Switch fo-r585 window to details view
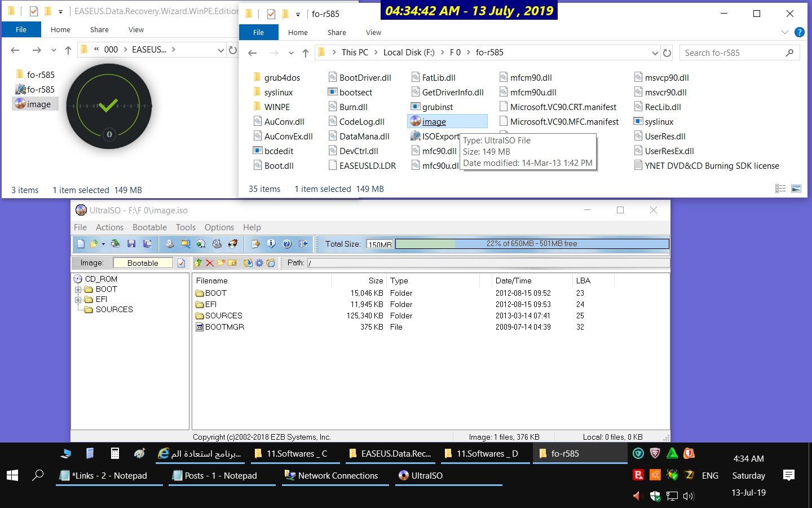This screenshot has width=812, height=508. [x=780, y=189]
